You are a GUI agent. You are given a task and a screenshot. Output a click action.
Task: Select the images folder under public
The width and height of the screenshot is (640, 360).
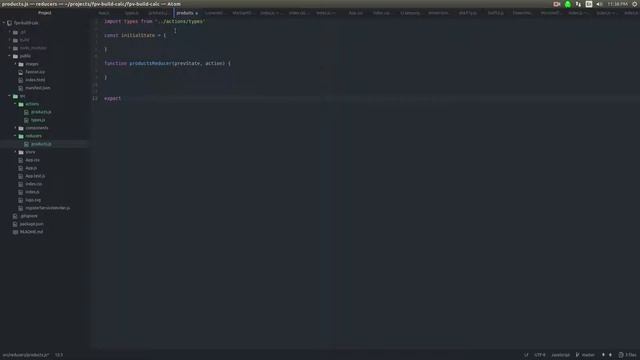pos(32,64)
